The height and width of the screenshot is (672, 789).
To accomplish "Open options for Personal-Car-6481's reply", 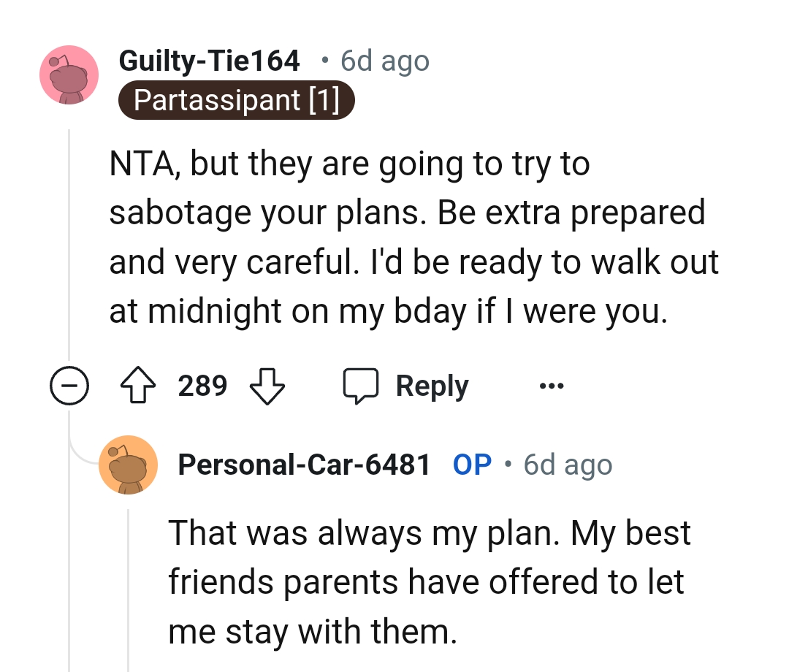I will click(552, 385).
